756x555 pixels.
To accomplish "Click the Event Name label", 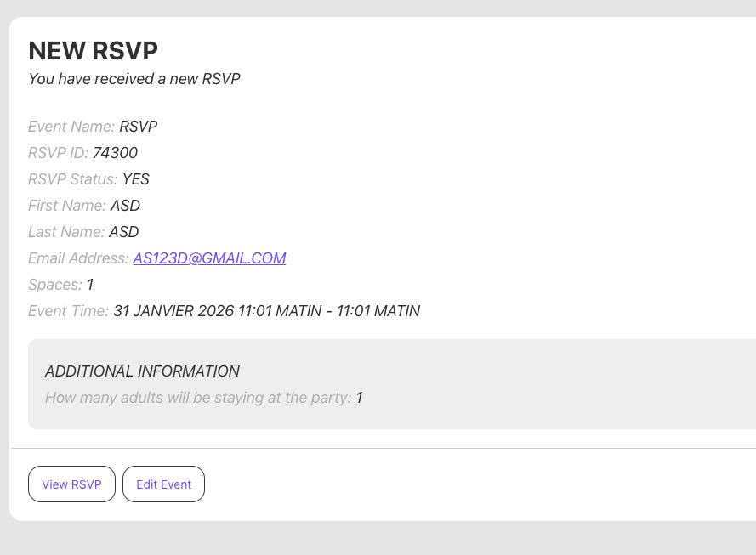I will tap(71, 127).
